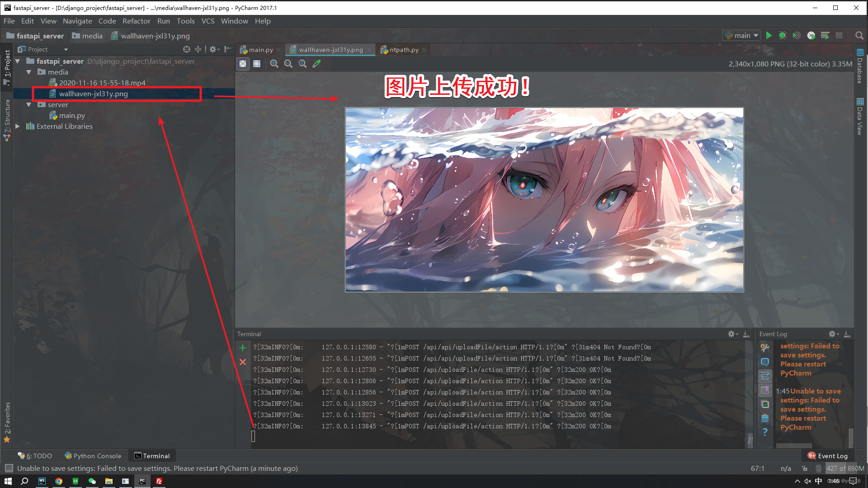The height and width of the screenshot is (488, 868).
Task: Expand the External Libraries node
Action: (x=17, y=126)
